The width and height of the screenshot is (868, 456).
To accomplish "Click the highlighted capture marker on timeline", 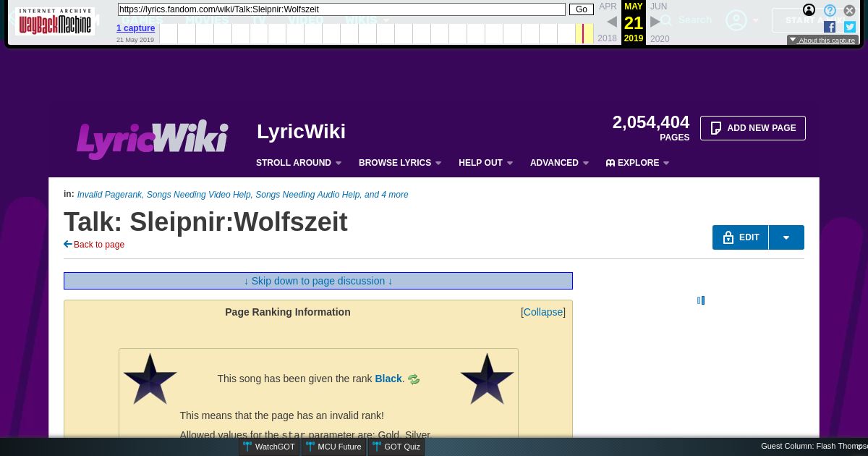I will (584, 33).
